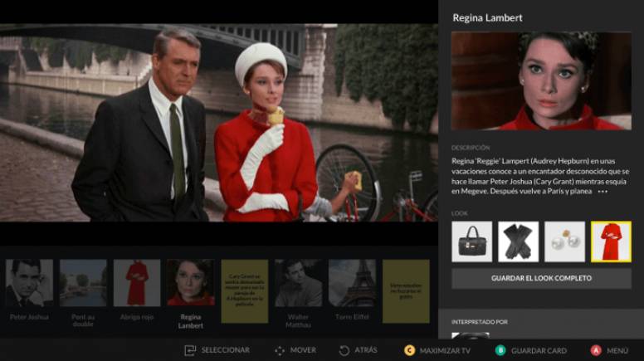Select the black handbag look item

coord(471,241)
